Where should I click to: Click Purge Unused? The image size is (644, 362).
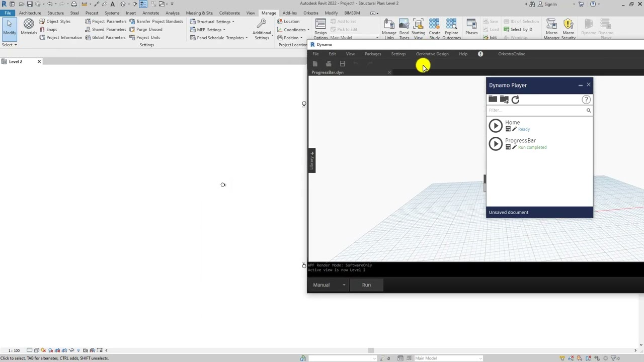(x=145, y=30)
